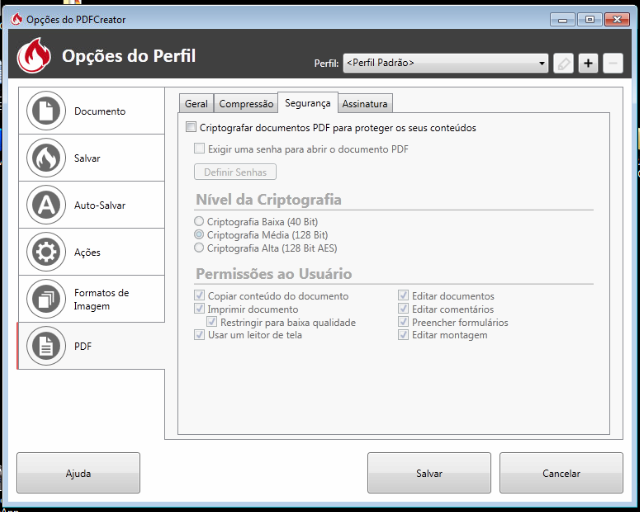Minimize the Opções do PDFCreator window
This screenshot has width=640, height=512.
[x=563, y=20]
